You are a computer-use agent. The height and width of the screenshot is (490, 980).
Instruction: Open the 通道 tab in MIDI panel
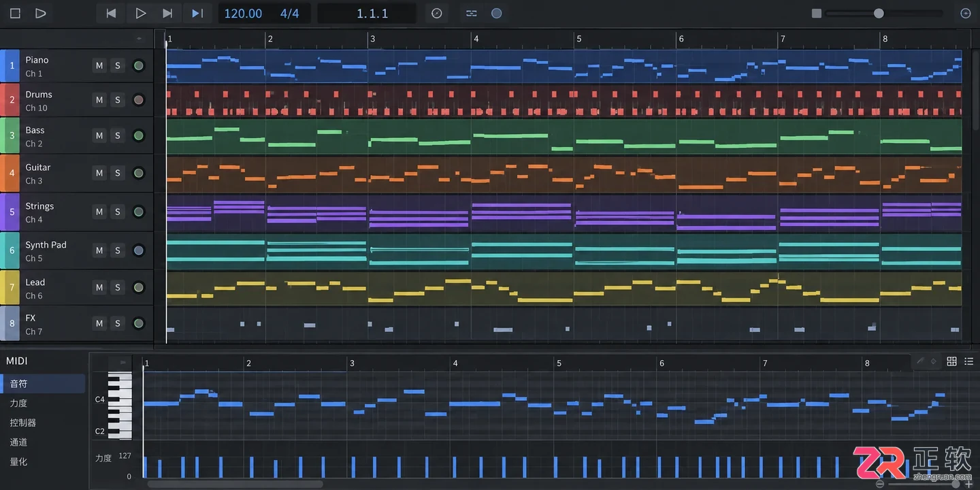18,442
